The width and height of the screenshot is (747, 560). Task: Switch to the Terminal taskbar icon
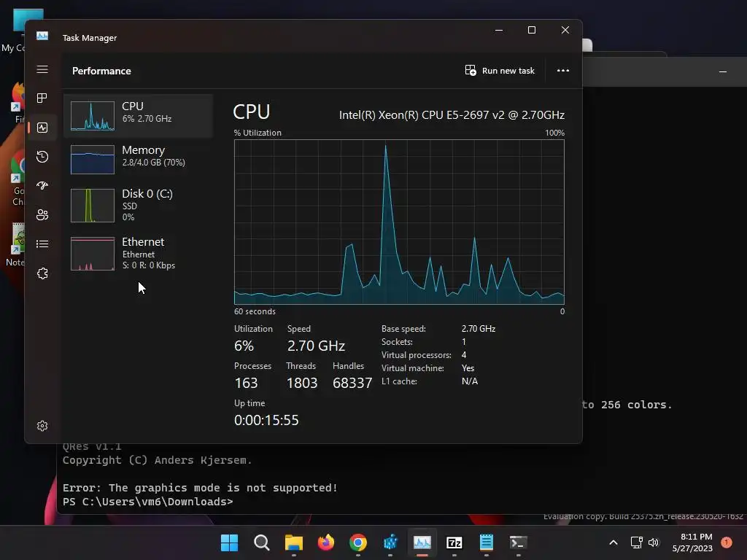(519, 542)
